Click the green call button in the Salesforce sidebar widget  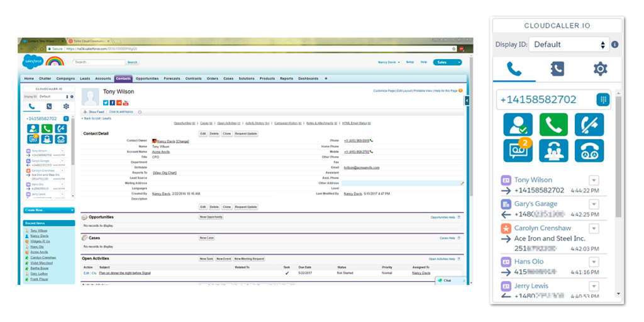point(47,128)
